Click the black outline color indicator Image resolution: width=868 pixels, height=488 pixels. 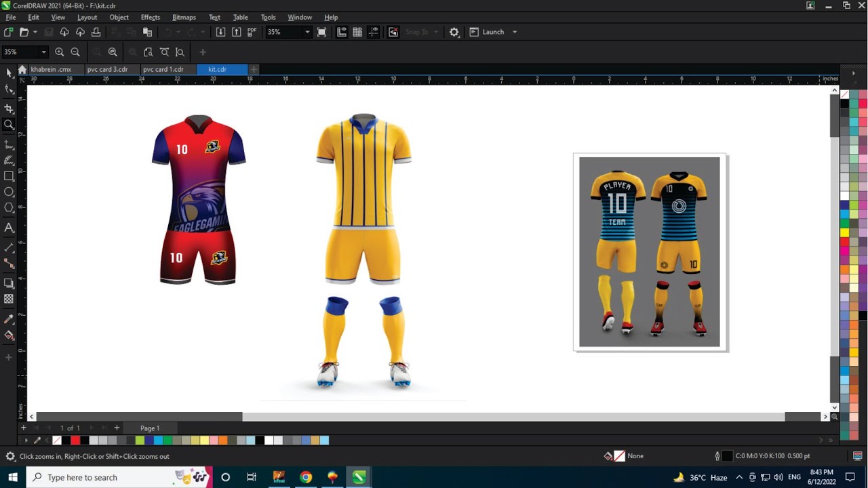pos(728,456)
